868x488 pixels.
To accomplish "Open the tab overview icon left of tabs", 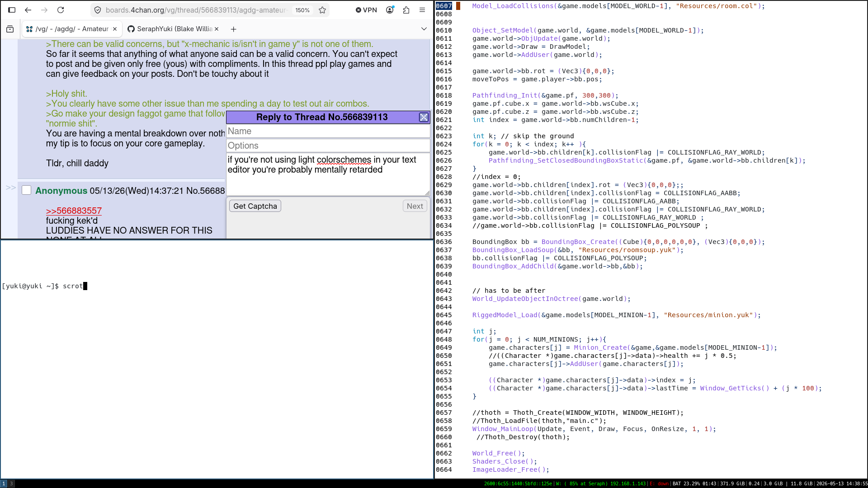I will pos(10,29).
